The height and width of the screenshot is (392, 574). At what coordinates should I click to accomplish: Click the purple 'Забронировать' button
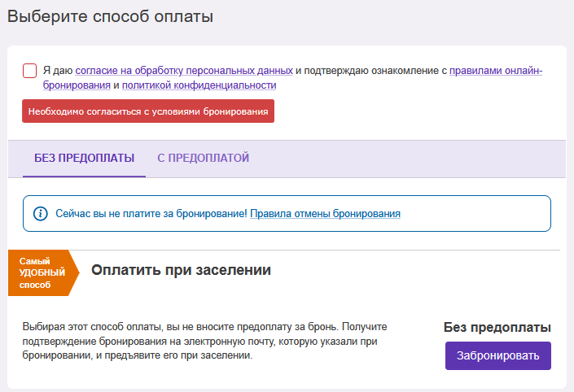point(497,355)
